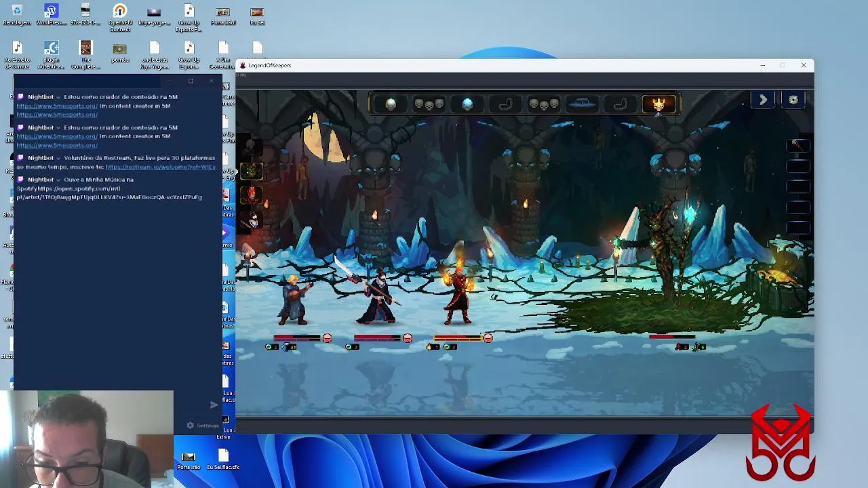This screenshot has width=868, height=488.
Task: Click the blond hero's morale face icon
Action: tap(328, 338)
